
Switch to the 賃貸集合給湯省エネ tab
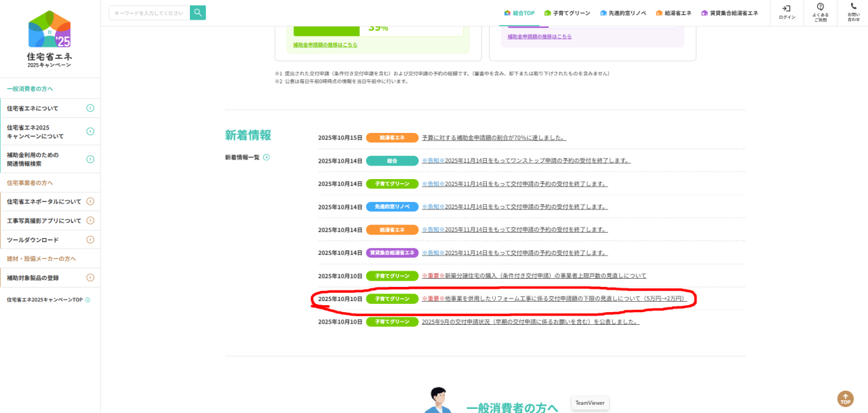[x=730, y=13]
